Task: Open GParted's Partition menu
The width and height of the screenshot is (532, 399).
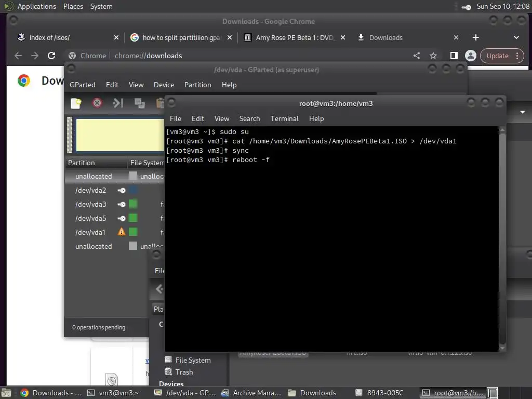Action: coord(198,85)
